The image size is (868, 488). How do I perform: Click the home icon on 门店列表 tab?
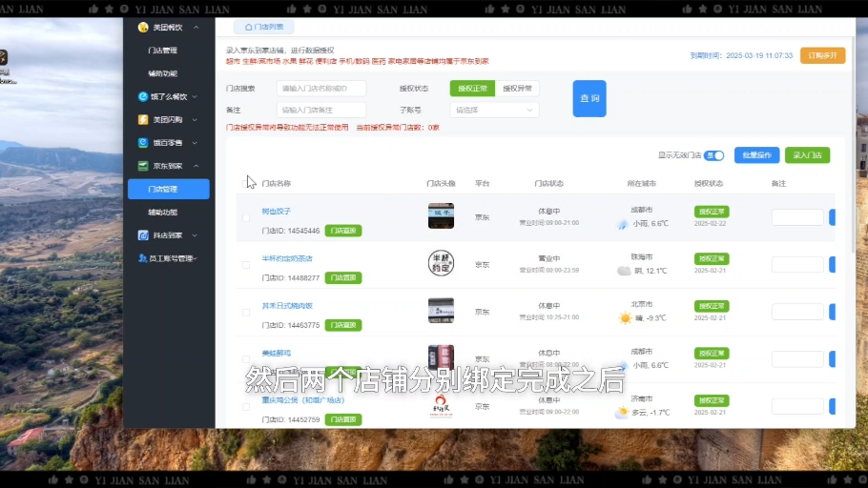coord(249,27)
